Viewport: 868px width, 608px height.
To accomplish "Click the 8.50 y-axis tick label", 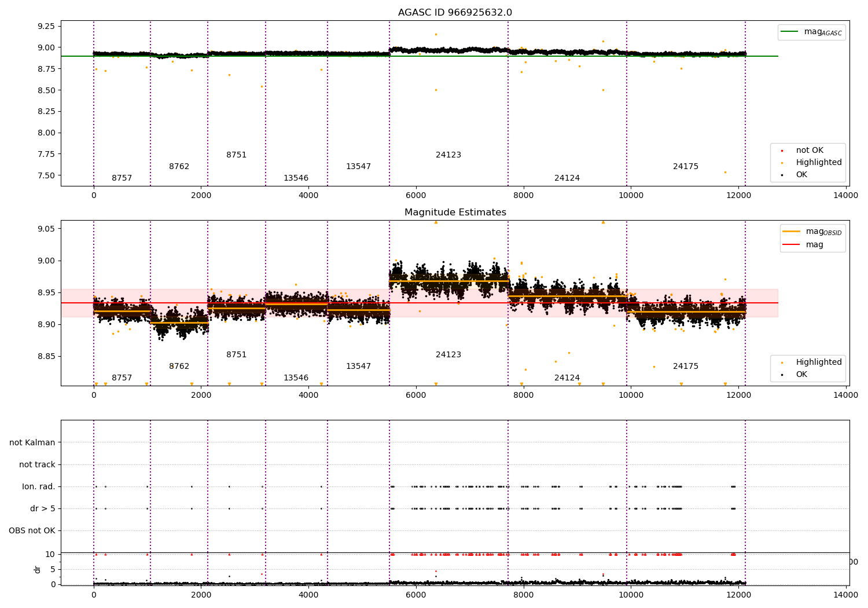I will coord(46,90).
